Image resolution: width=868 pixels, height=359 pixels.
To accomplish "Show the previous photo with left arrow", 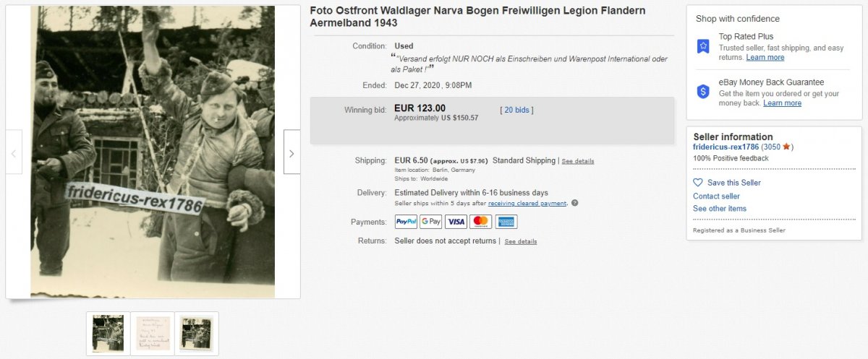I will pyautogui.click(x=14, y=153).
